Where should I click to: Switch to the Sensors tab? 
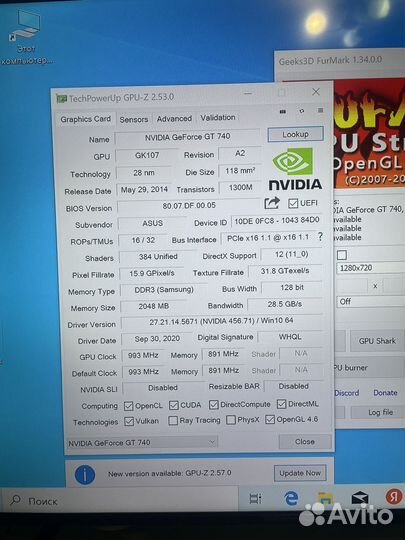pyautogui.click(x=134, y=119)
